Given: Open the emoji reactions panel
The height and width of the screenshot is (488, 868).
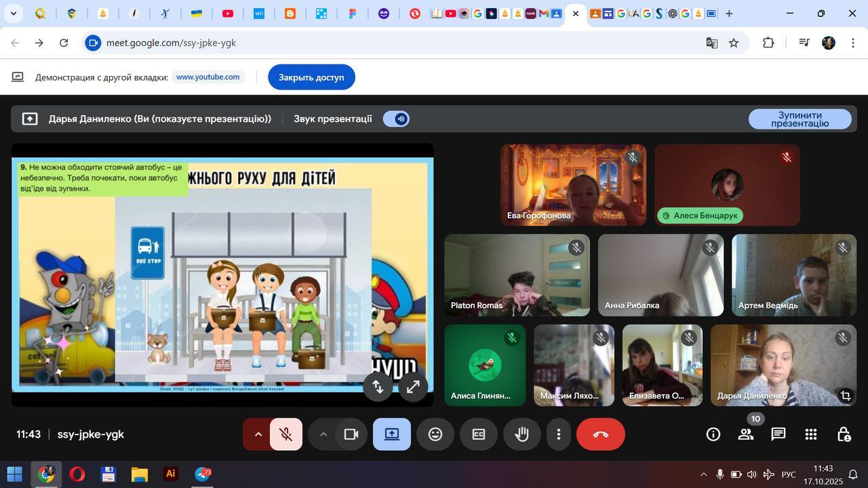Looking at the screenshot, I should (x=435, y=434).
